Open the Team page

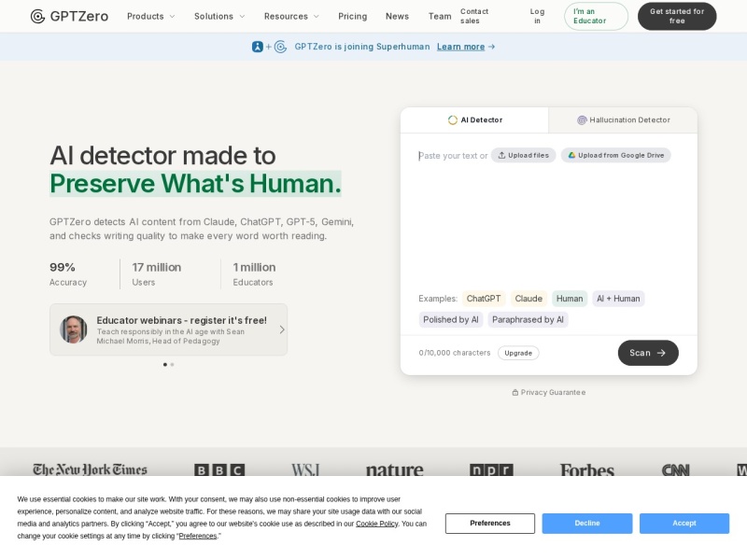click(x=440, y=16)
